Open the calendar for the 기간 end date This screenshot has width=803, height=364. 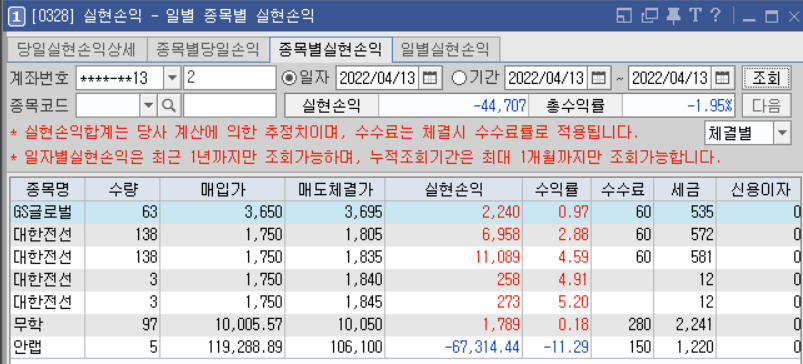(723, 78)
